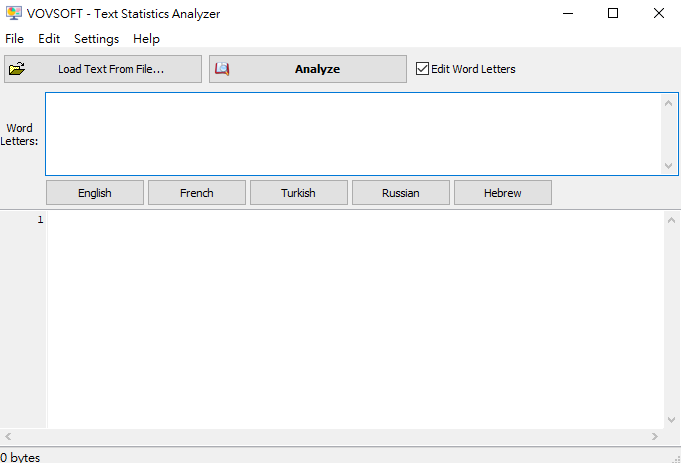Click the VOVSOFT app icon in title bar
Viewport: 681px width, 463px height.
(12, 13)
